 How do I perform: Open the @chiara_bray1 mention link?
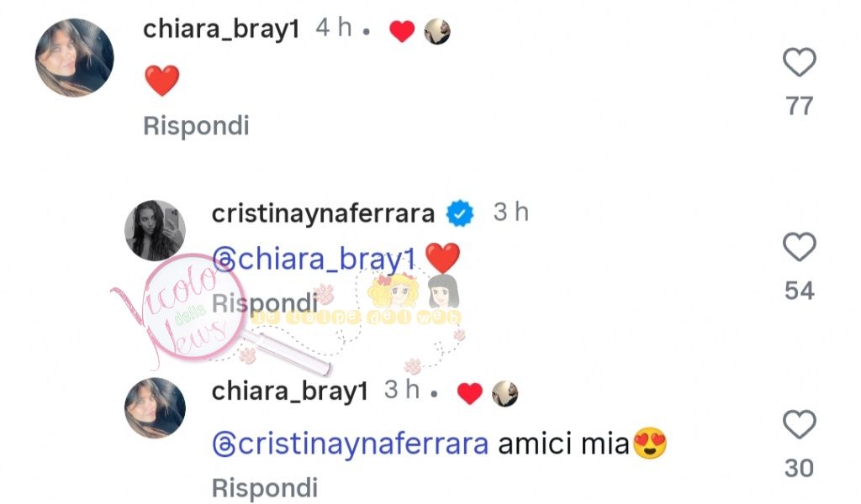pos(314,259)
